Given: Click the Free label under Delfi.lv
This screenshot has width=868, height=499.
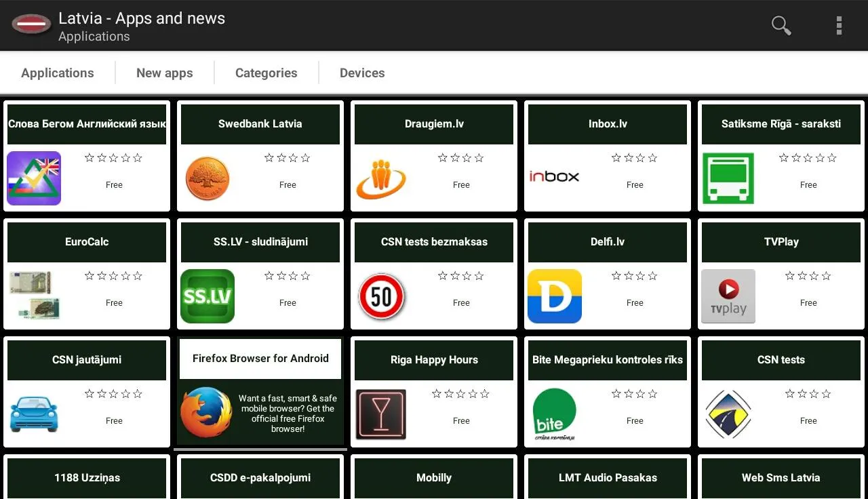Looking at the screenshot, I should point(635,303).
